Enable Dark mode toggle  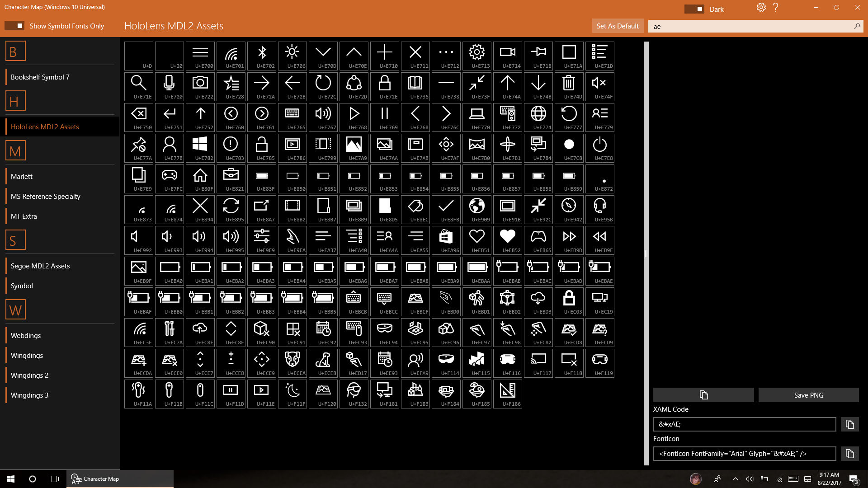(x=694, y=9)
